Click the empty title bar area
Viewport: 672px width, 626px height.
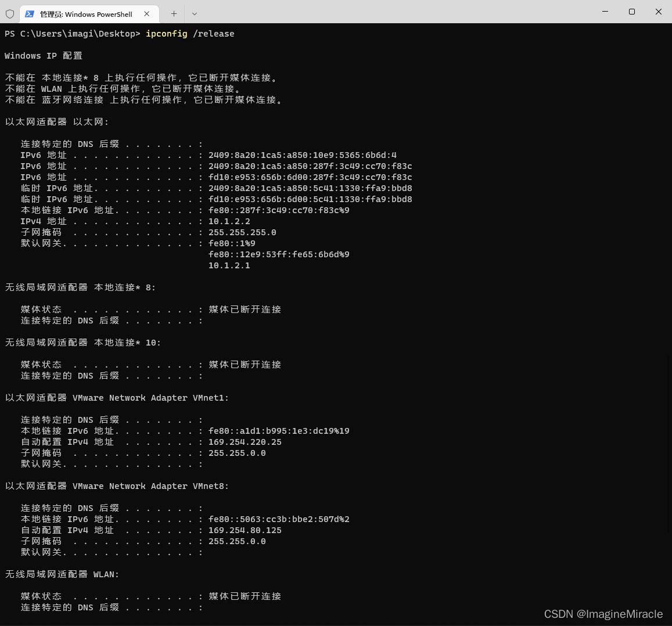click(395, 12)
